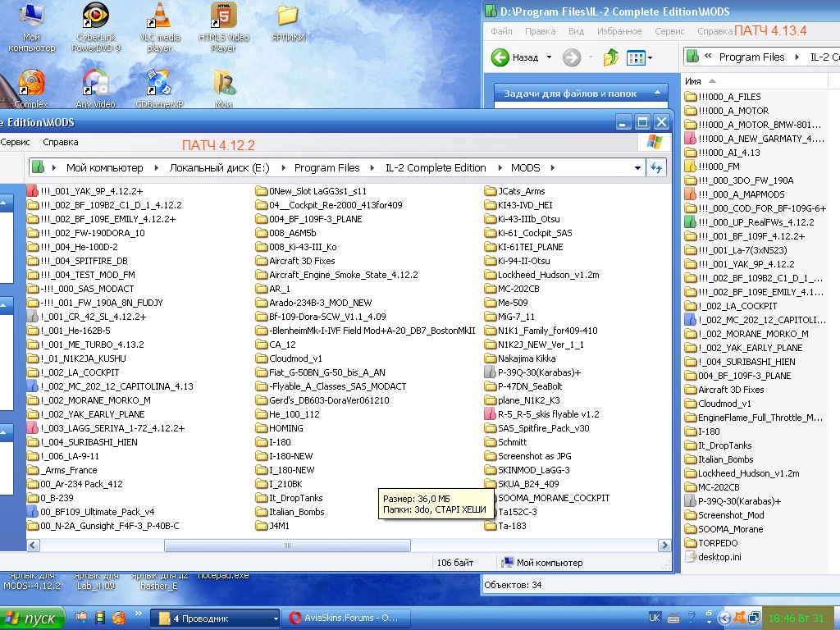Open Справка menu in front window
840x630 pixels.
click(61, 142)
